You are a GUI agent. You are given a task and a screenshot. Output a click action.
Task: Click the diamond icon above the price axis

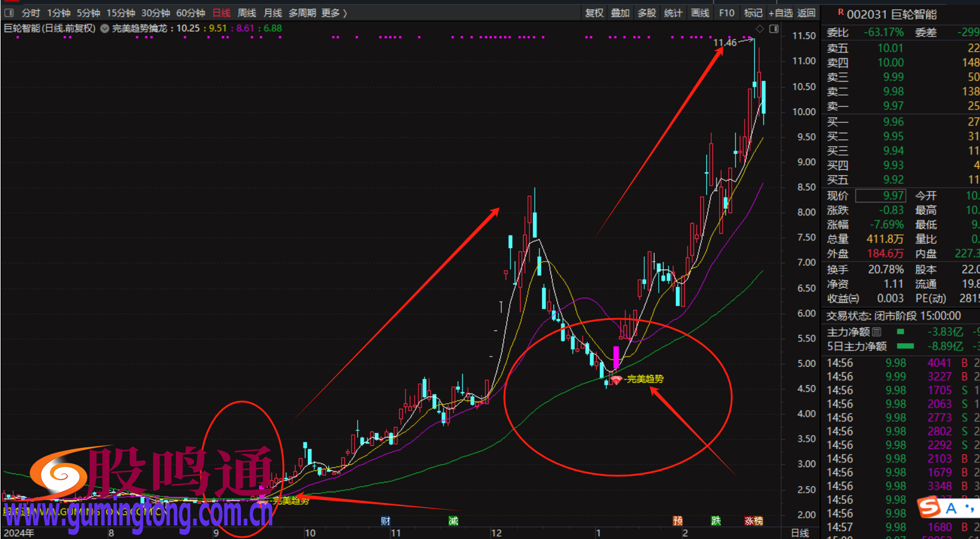[x=760, y=29]
